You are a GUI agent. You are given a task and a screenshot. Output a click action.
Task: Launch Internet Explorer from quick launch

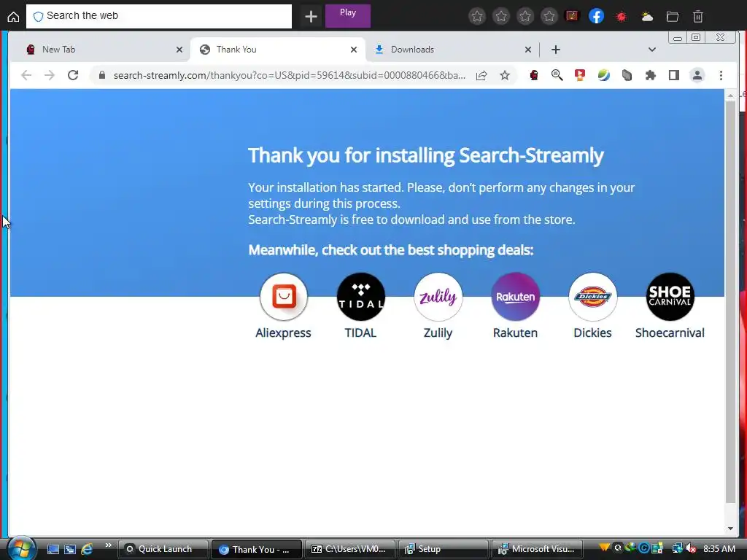(x=86, y=549)
